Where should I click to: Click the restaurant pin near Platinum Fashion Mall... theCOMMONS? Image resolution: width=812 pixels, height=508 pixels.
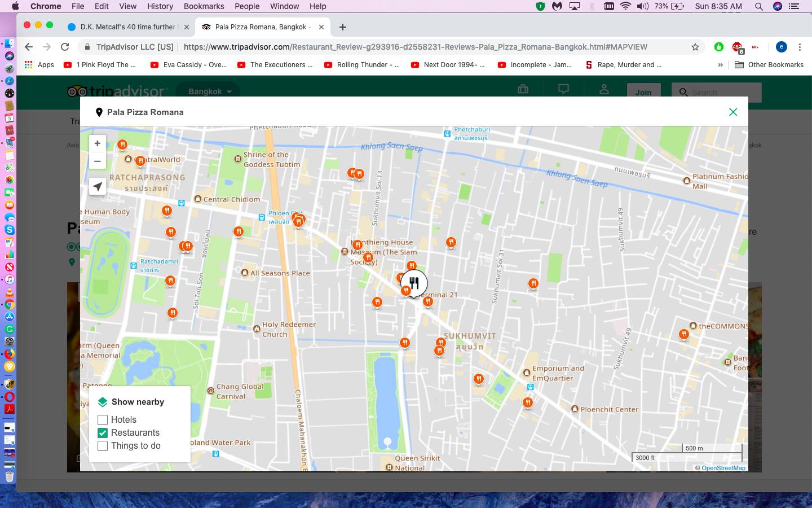(684, 335)
